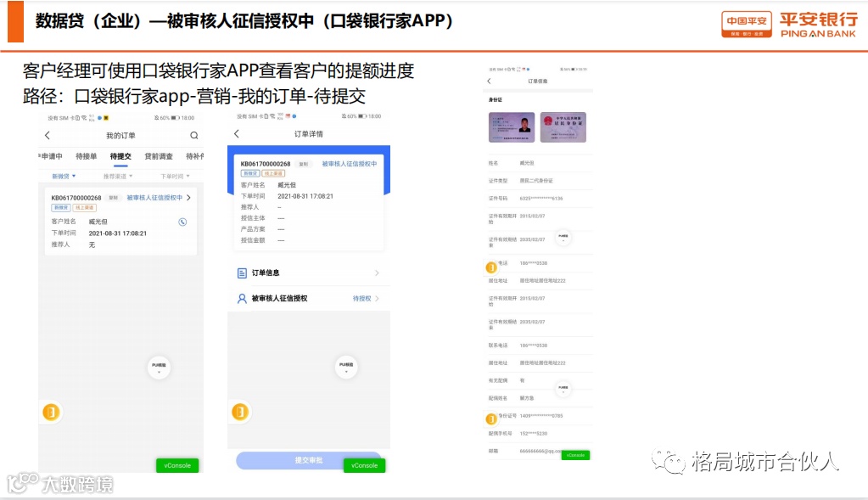
Task: Select order number KB061700000268 in 我的订单
Action: coord(76,198)
